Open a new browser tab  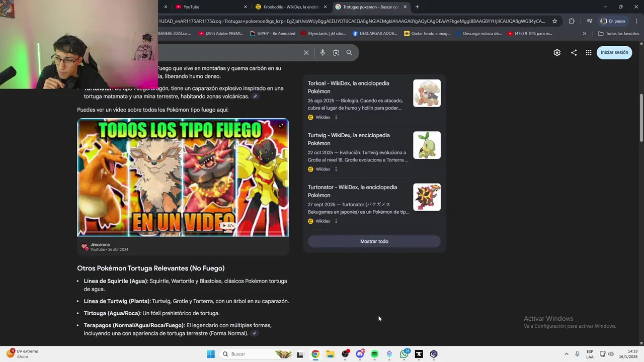pos(417,7)
